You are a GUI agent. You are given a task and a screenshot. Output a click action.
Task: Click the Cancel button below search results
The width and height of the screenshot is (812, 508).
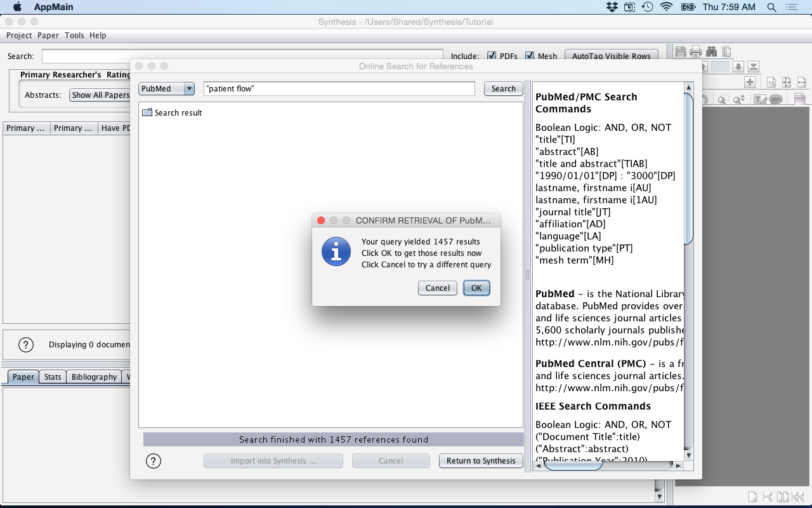point(391,461)
